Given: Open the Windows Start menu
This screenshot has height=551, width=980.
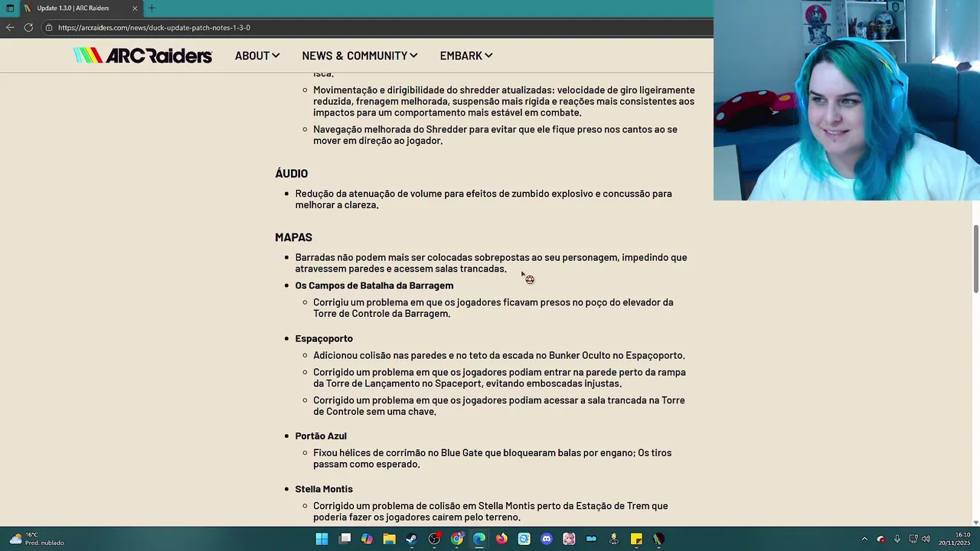Looking at the screenshot, I should [322, 539].
